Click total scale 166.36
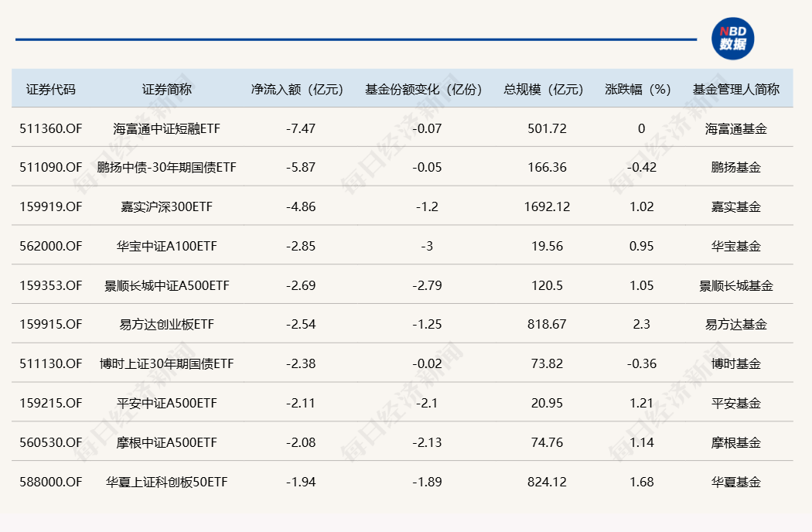The image size is (812, 532). (x=547, y=167)
